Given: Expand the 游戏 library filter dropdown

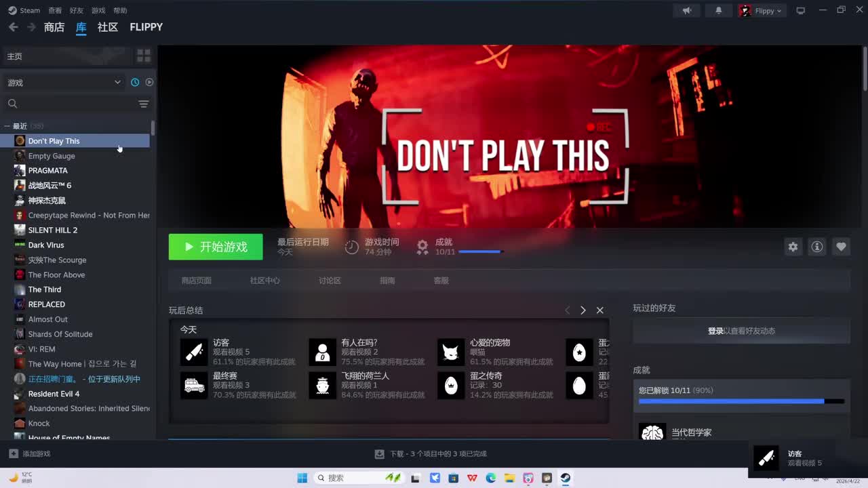Looking at the screenshot, I should pyautogui.click(x=64, y=82).
